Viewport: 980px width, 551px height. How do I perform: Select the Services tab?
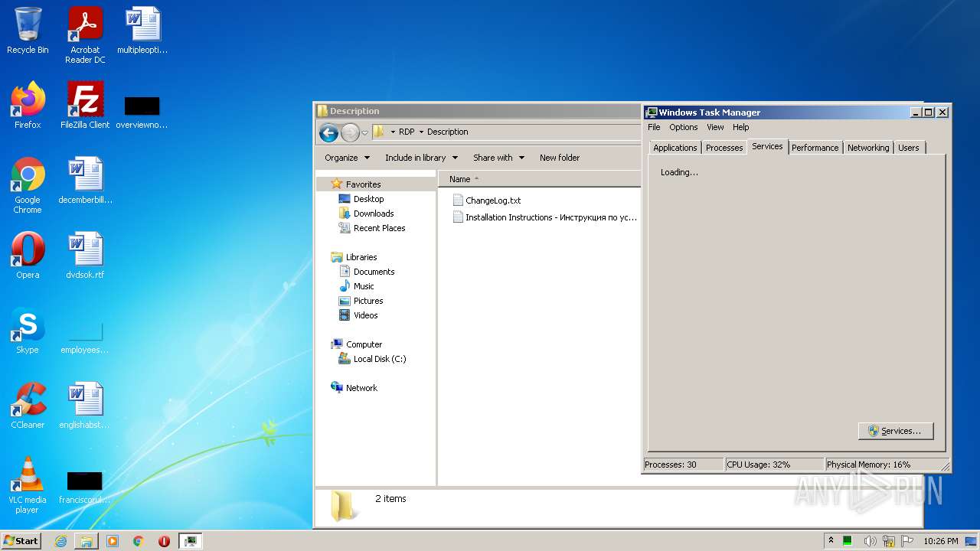click(767, 146)
